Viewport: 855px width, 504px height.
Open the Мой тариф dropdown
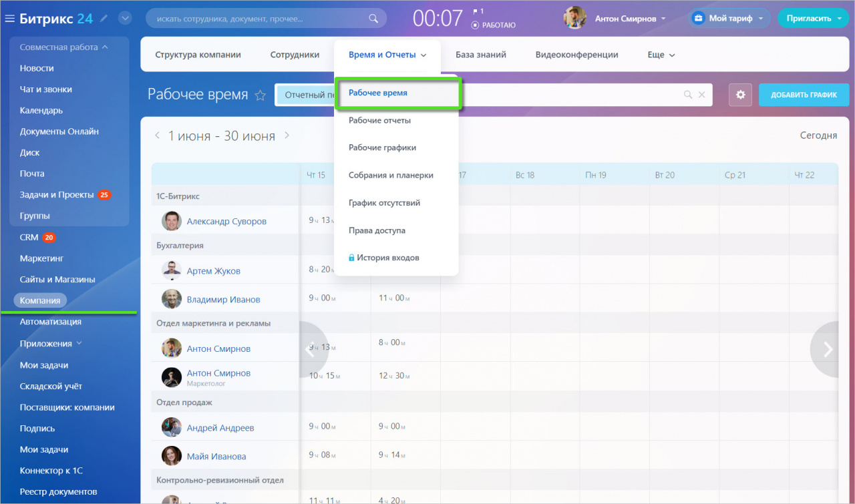(729, 18)
